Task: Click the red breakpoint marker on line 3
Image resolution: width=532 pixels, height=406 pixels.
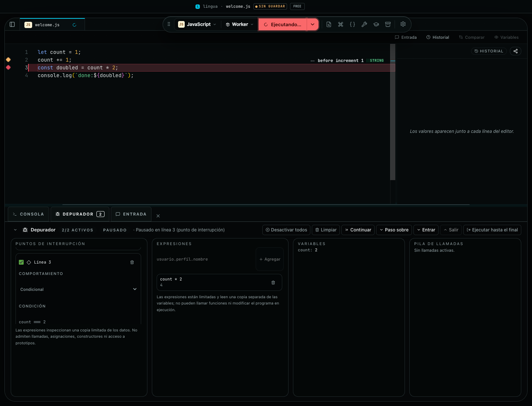Action: (x=8, y=68)
